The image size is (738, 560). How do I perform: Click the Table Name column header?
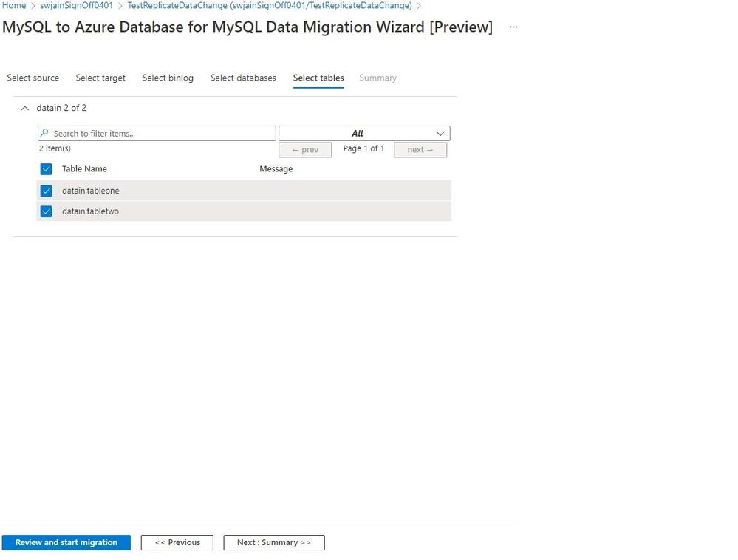pos(84,169)
